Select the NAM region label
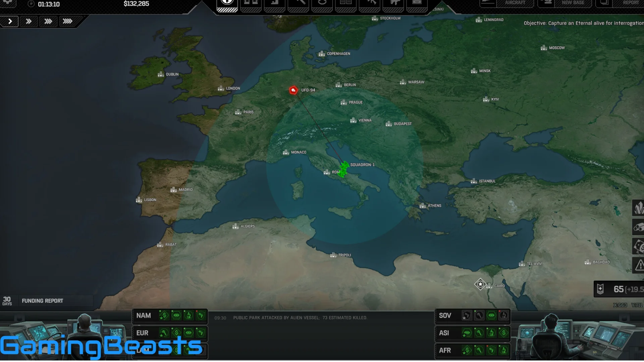The image size is (644, 362). point(144,316)
